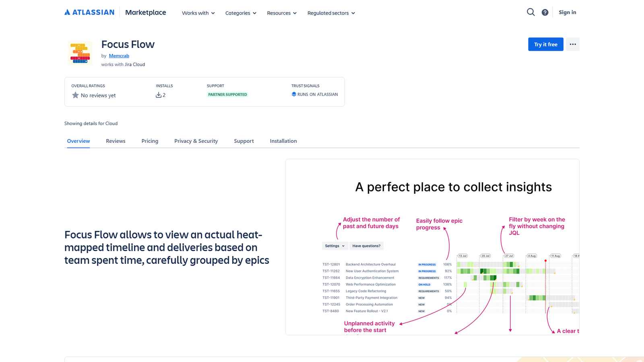
Task: Click the Try it free button
Action: tap(545, 44)
